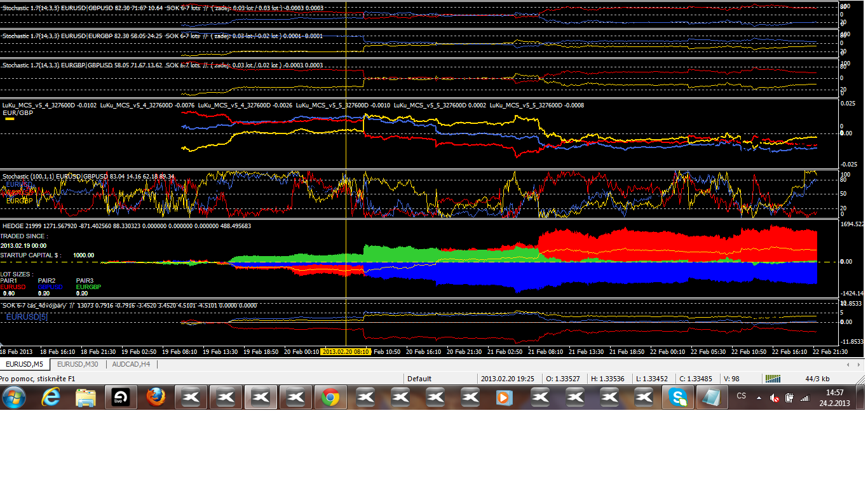Click green EURGBP under PAIR3
This screenshot has height=488, width=868.
click(88, 287)
